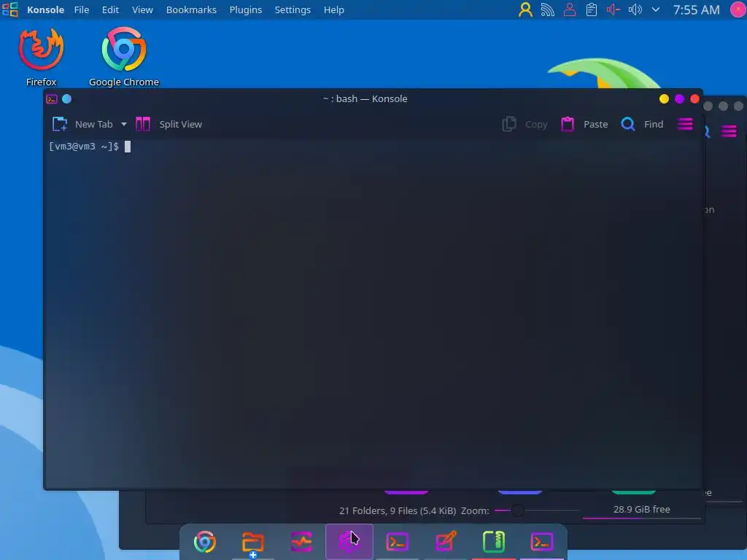Open the green archive manager dock icon
This screenshot has width=747, height=560.
pos(494,542)
